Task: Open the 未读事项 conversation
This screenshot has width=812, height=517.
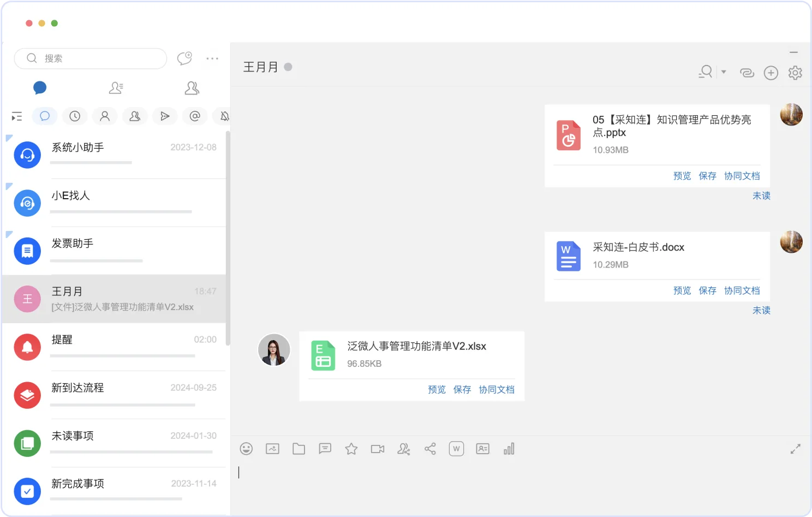Action: tap(114, 443)
